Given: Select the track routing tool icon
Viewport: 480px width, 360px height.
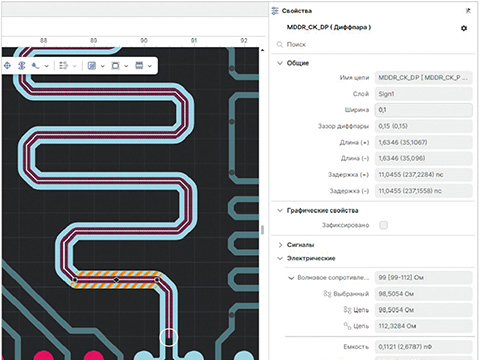Looking at the screenshot, I should click(35, 66).
